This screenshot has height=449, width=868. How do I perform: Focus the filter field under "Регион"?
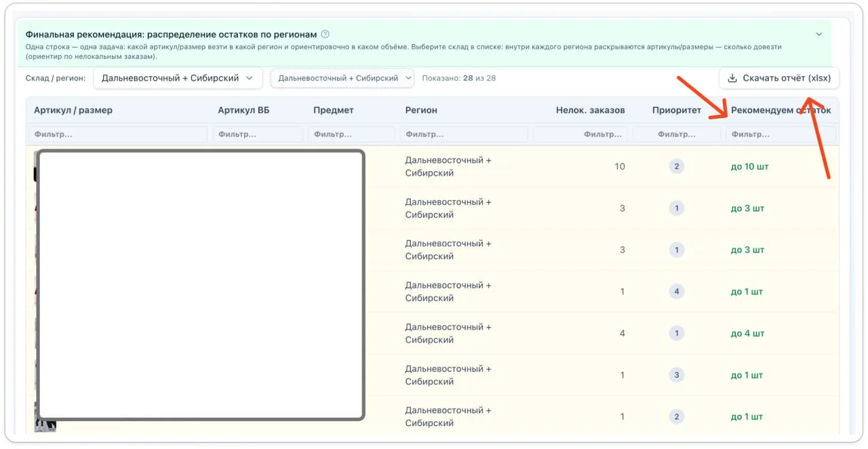point(464,134)
